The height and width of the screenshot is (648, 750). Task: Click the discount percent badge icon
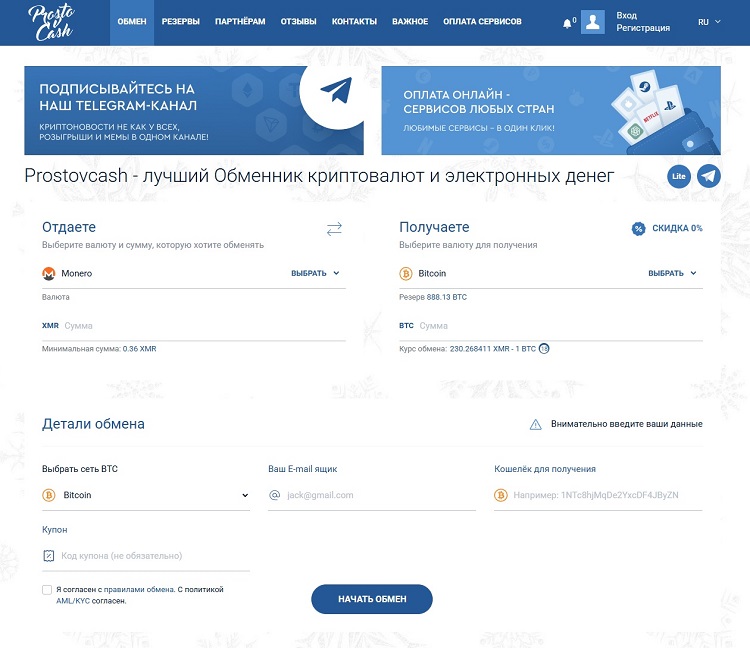point(639,229)
